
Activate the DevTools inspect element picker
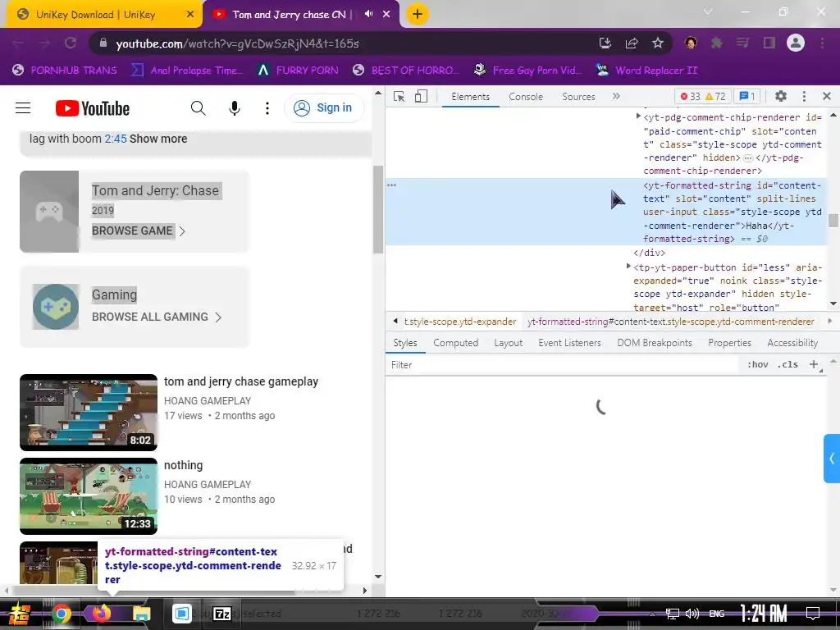[x=399, y=97]
